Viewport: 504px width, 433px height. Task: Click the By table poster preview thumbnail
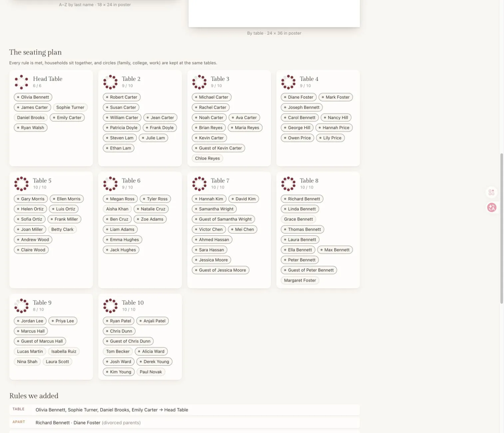[x=274, y=13]
